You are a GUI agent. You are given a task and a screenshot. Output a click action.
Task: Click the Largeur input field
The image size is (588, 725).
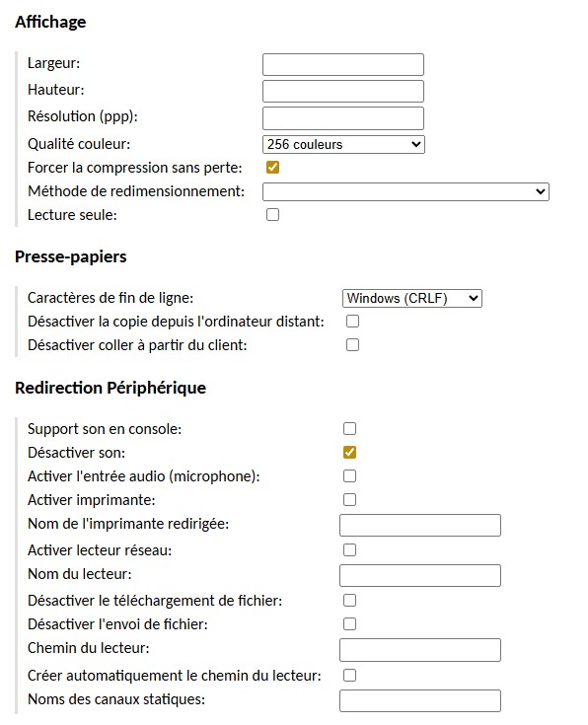point(342,65)
